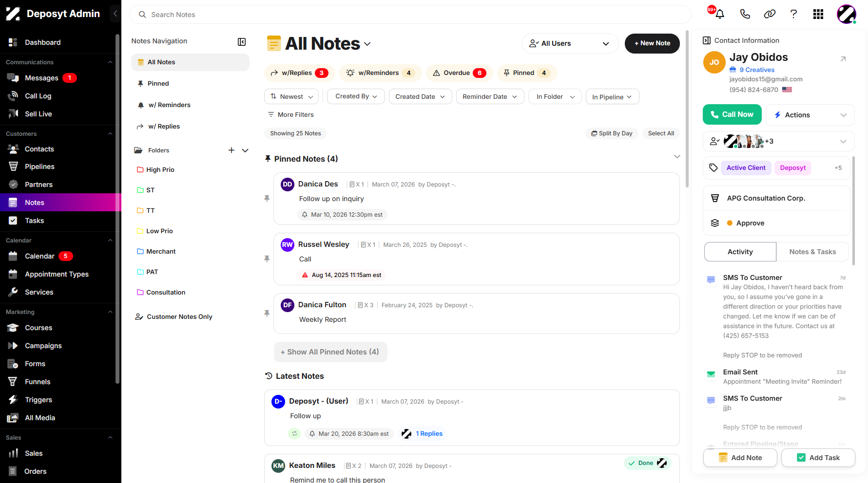Open the 9 Creatives link

(756, 70)
